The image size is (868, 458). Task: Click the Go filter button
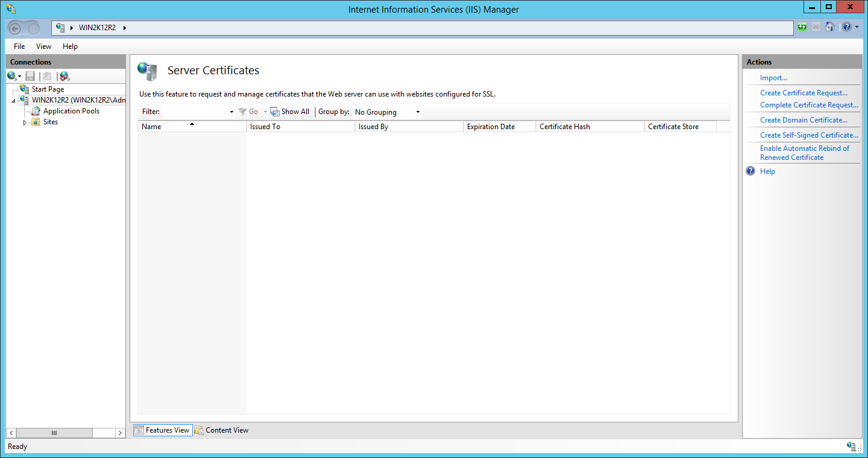(249, 112)
